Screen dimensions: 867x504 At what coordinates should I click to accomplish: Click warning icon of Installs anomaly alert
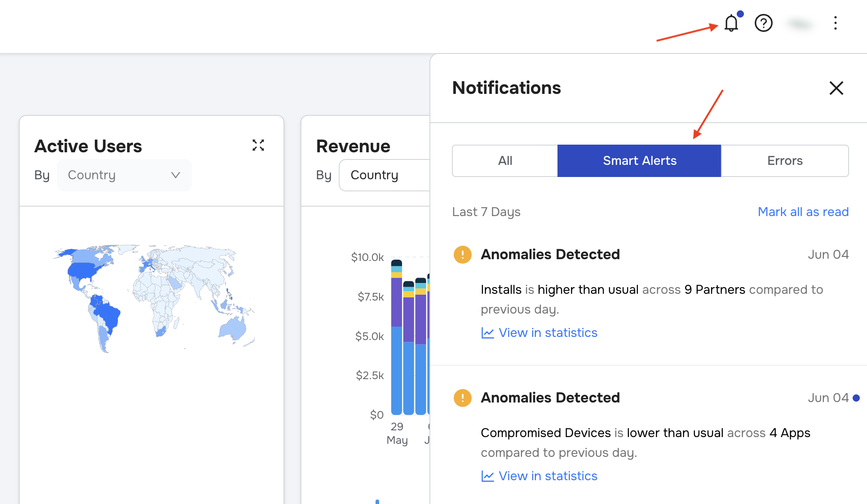click(463, 255)
